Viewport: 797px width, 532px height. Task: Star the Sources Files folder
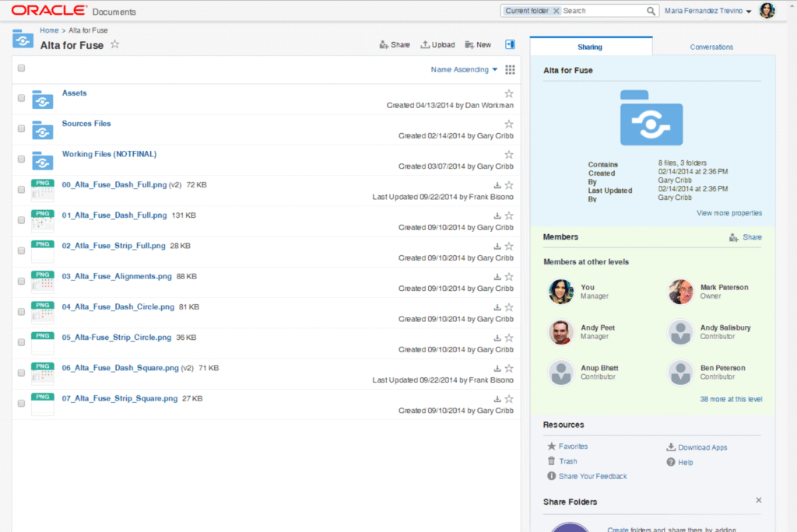509,124
